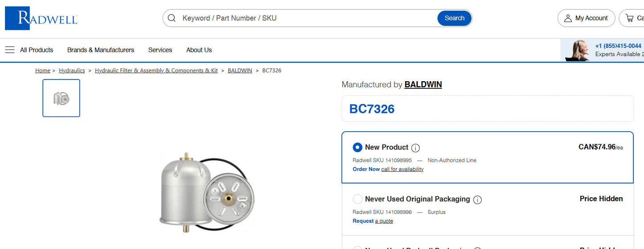644x249 pixels.
Task: Click the magnifying glass search icon
Action: [x=172, y=18]
